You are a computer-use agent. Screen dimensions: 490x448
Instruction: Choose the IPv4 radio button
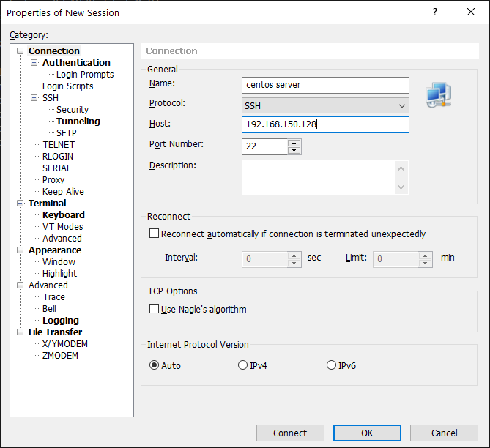[242, 365]
